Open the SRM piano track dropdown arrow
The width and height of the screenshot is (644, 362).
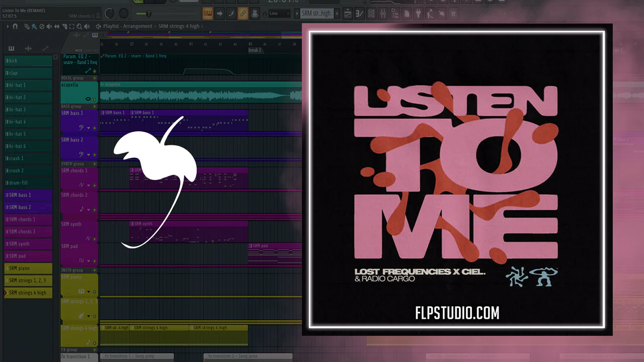click(x=89, y=292)
